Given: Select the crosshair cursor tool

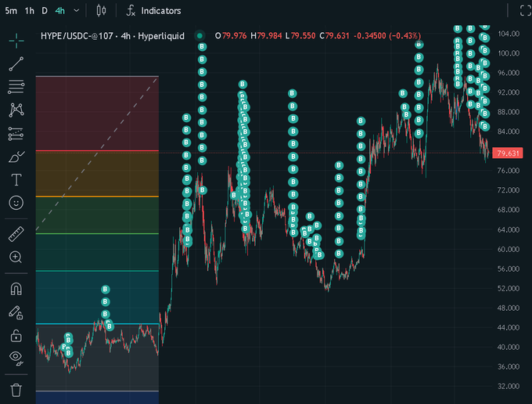Looking at the screenshot, I should pos(16,41).
